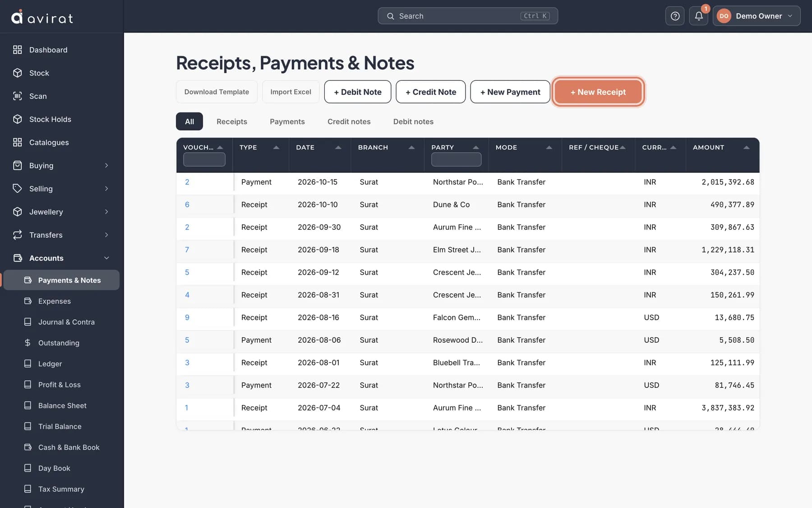Expand the Transfers submenu chevron
This screenshot has height=508, width=812.
point(106,235)
